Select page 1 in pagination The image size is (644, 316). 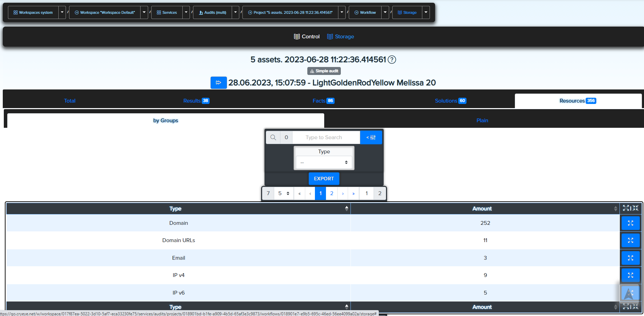[x=320, y=193]
